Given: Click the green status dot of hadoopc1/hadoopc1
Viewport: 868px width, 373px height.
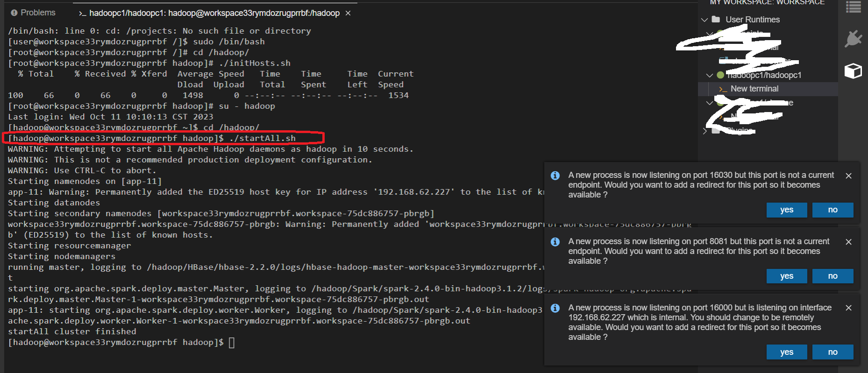Looking at the screenshot, I should (x=720, y=75).
